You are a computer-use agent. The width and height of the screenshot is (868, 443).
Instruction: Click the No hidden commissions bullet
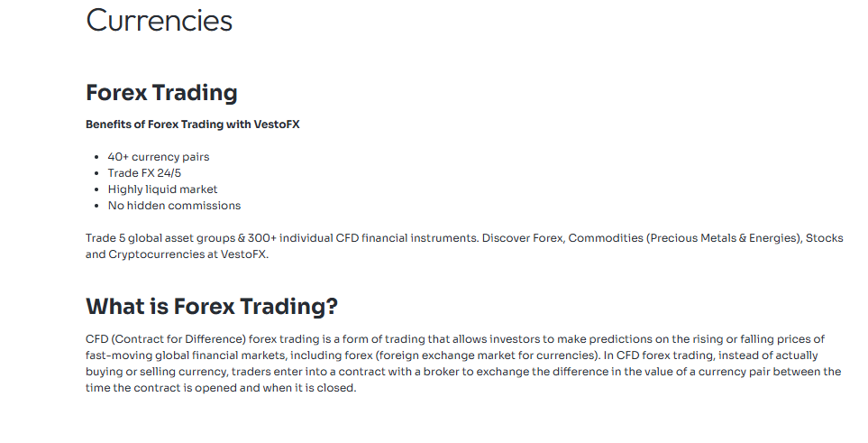174,206
